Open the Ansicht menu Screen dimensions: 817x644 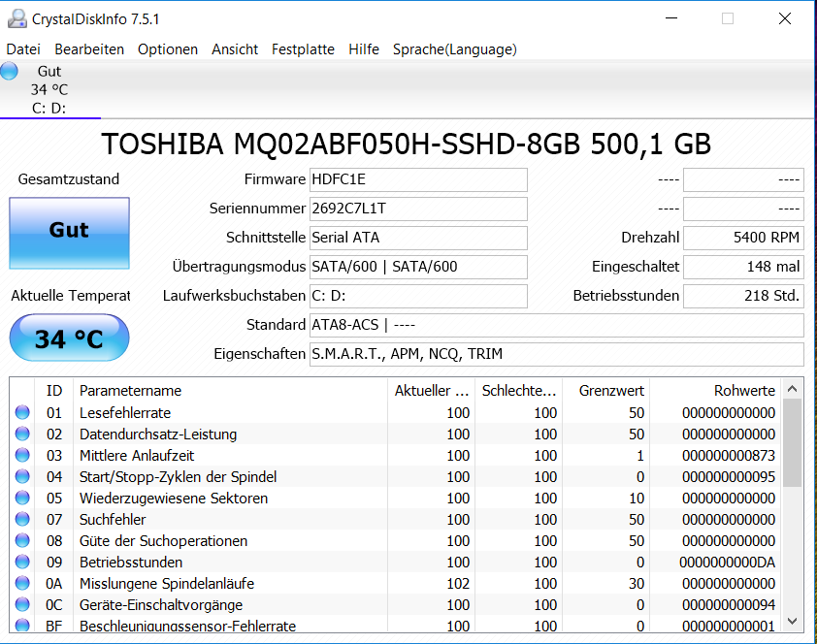pos(235,49)
